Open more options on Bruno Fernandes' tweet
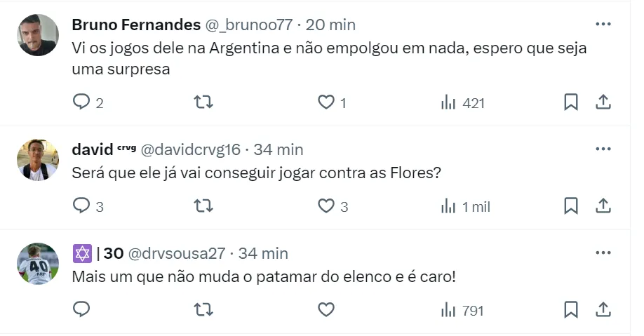The image size is (644, 336). [603, 25]
